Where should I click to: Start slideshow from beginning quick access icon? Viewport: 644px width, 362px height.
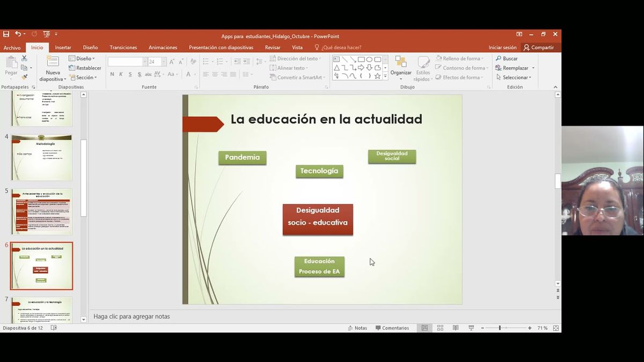[46, 34]
